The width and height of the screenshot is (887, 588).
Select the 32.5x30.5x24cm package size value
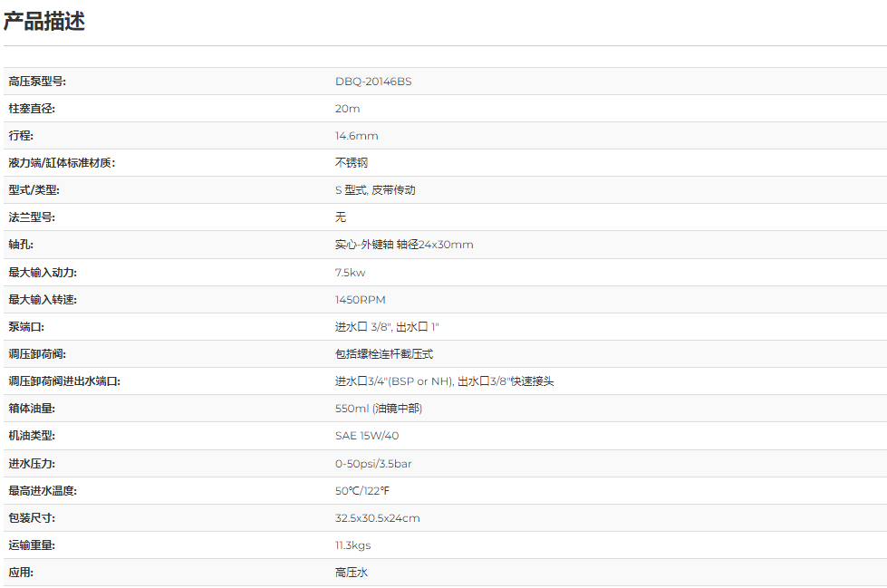pyautogui.click(x=378, y=518)
